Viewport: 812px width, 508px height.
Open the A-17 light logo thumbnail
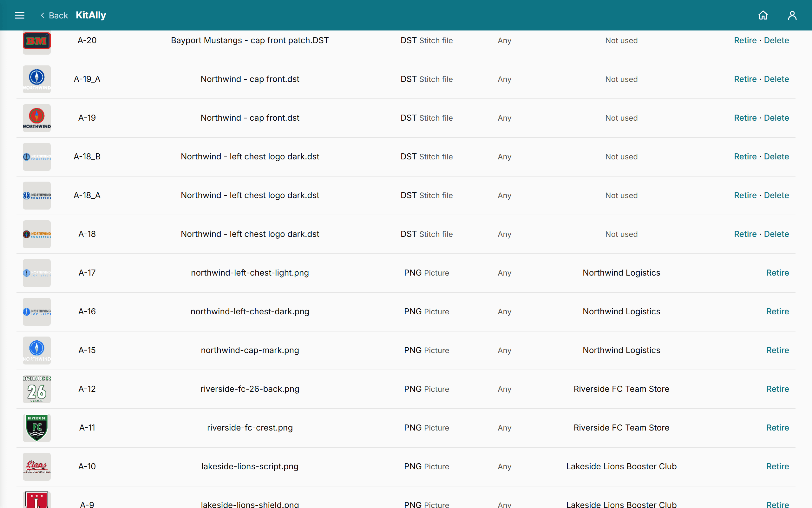[x=36, y=273]
